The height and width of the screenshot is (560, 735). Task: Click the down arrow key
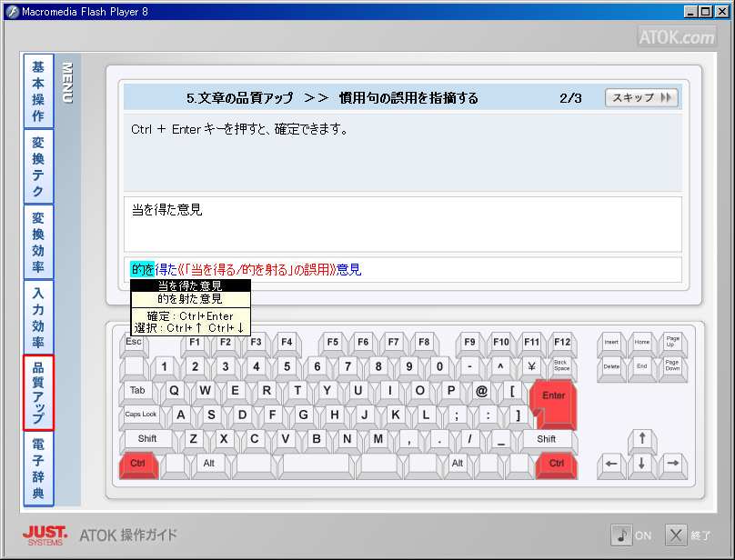(x=642, y=465)
